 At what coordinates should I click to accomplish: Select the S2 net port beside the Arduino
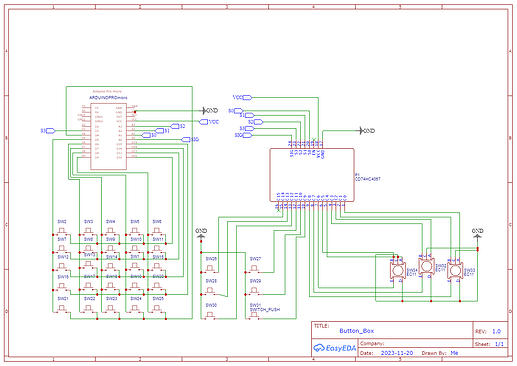178,126
